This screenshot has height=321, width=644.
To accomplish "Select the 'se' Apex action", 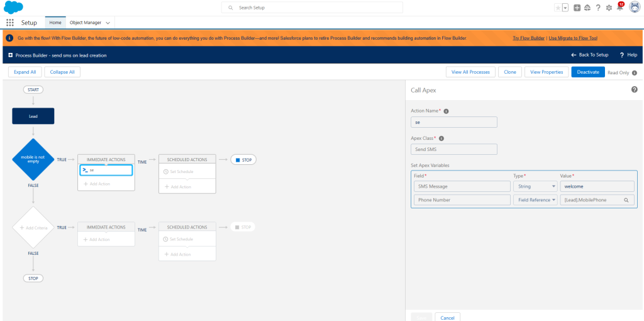I will [106, 170].
